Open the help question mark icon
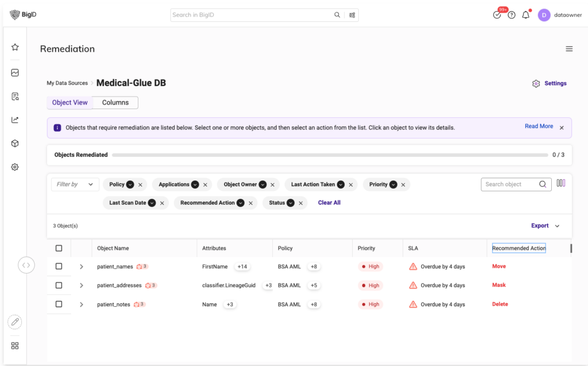 click(x=512, y=15)
